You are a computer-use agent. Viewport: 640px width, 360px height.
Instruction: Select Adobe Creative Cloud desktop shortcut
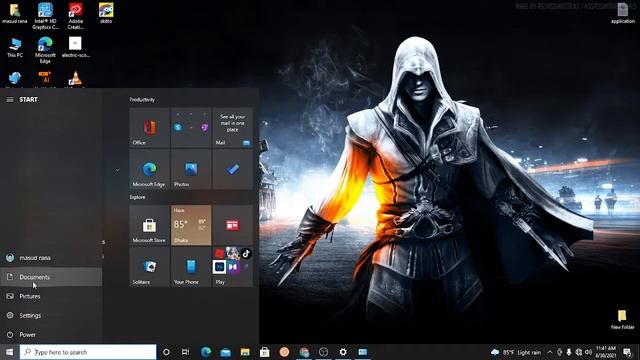pyautogui.click(x=76, y=16)
